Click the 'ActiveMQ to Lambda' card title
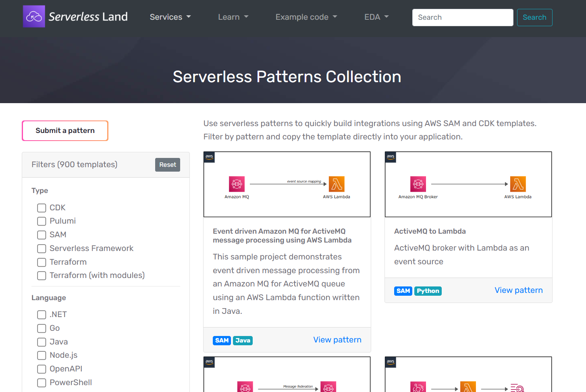 (430, 231)
